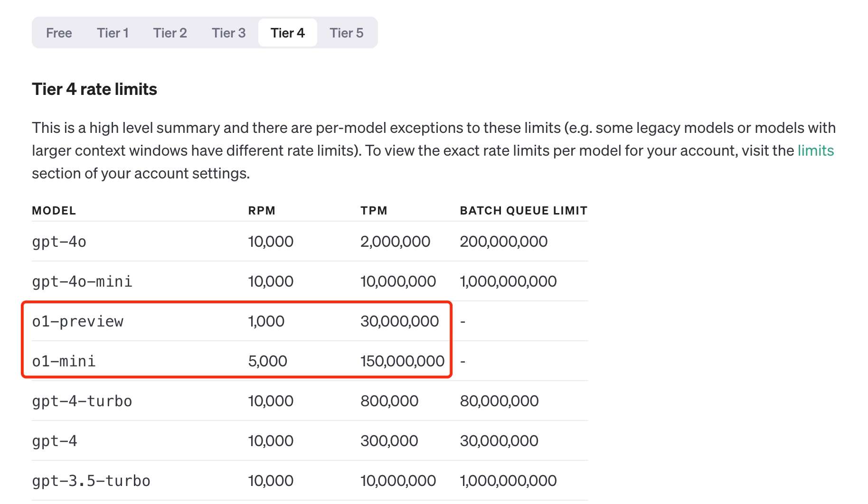Click o1-preview RPM value 1,000
868x504 pixels.
tap(266, 321)
